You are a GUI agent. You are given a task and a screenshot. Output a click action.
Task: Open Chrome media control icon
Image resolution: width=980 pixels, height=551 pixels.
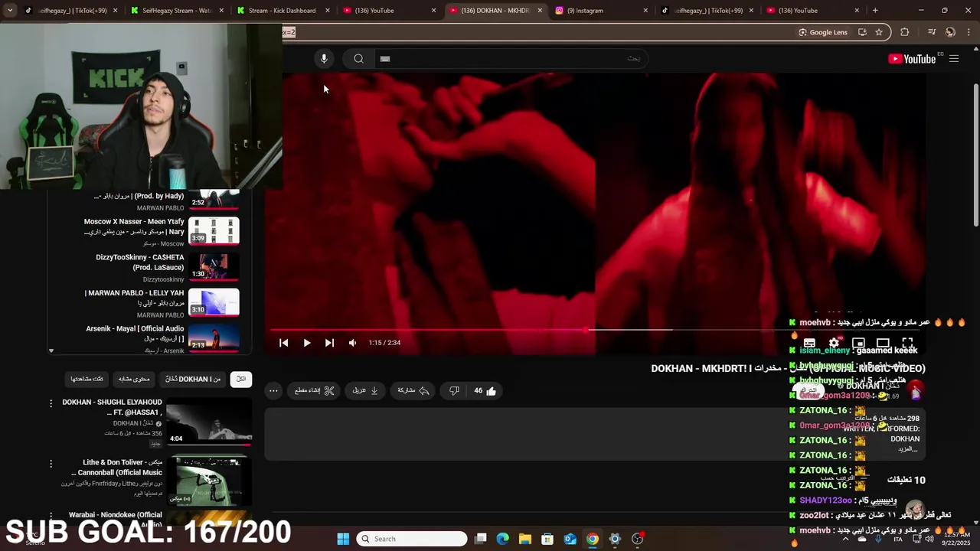(x=932, y=32)
